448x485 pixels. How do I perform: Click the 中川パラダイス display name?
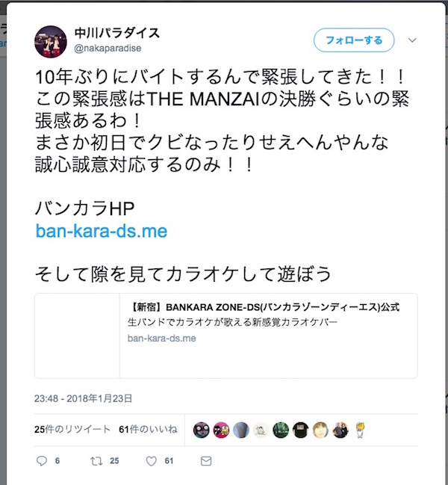click(116, 33)
